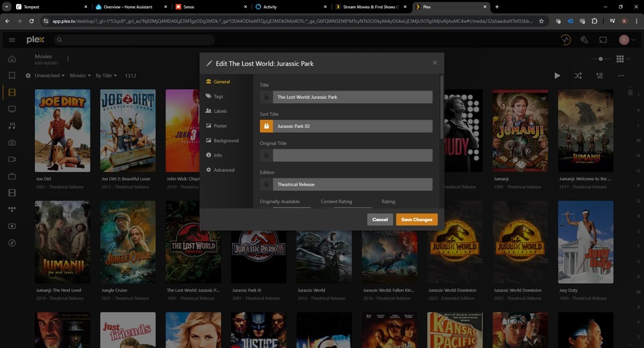Select the highlighted Movies library sidebar icon
644x348 pixels.
[12, 92]
